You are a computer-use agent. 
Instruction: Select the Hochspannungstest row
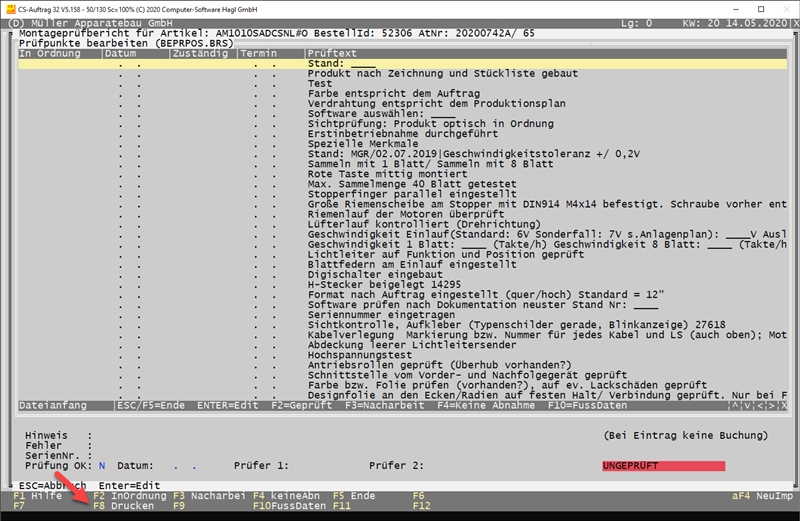click(x=361, y=354)
